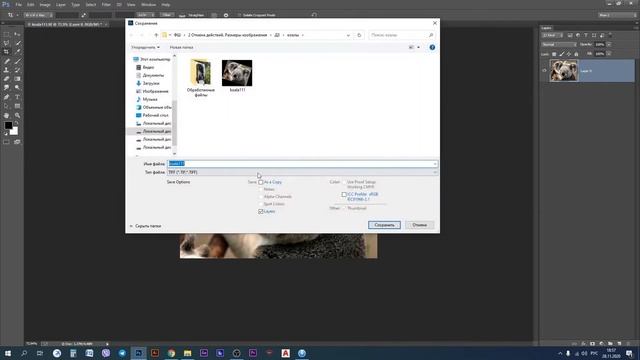Select the Clone Stamp tool
The height and width of the screenshot is (360, 640).
click(x=6, y=70)
